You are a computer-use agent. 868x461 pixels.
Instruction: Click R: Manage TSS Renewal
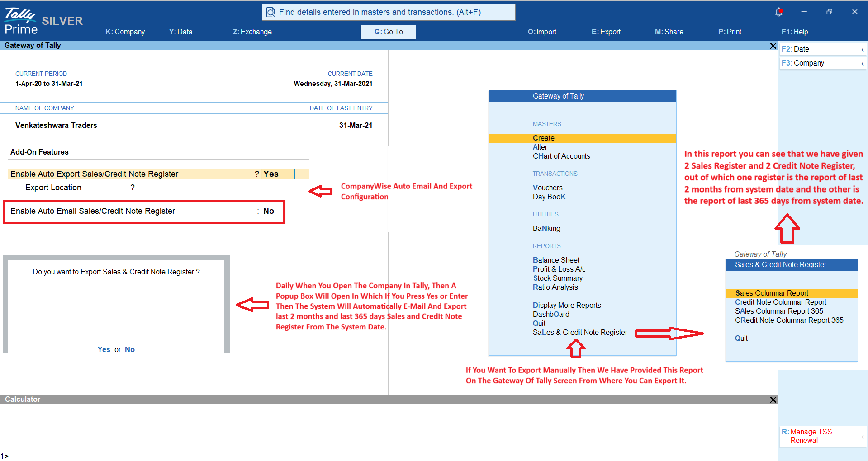[819, 437]
